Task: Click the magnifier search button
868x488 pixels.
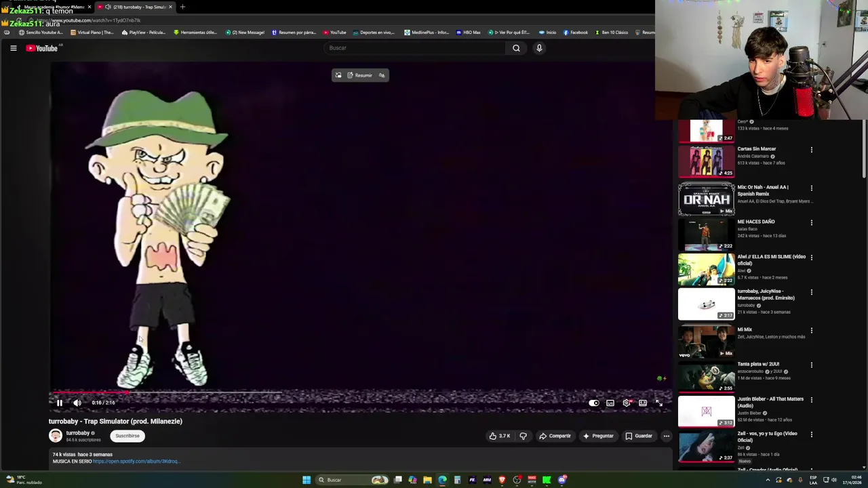Action: click(x=516, y=48)
